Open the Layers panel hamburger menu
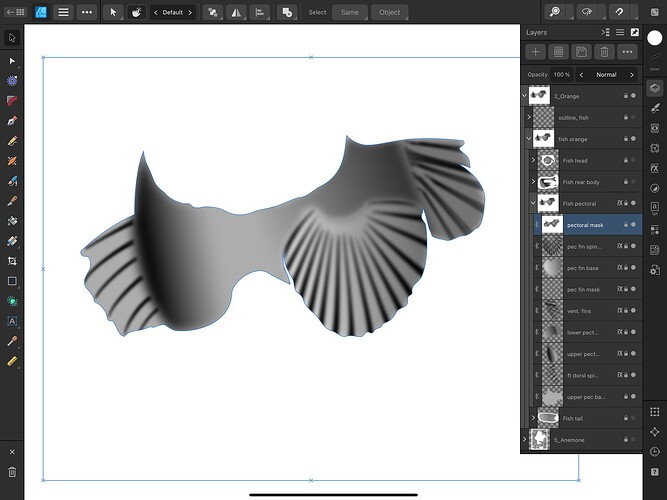 coord(620,32)
